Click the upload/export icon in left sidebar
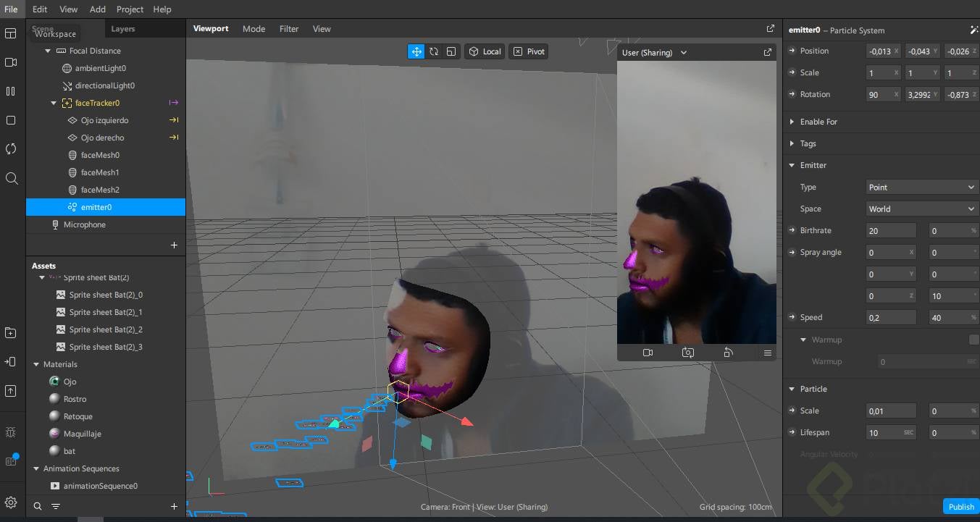Screen dimensions: 980x522 pyautogui.click(x=11, y=391)
